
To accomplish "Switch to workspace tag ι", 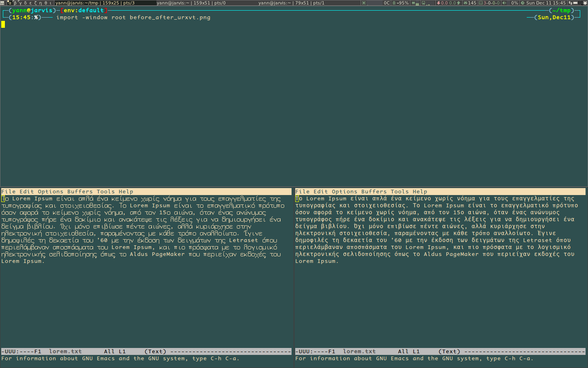I will point(51,3).
